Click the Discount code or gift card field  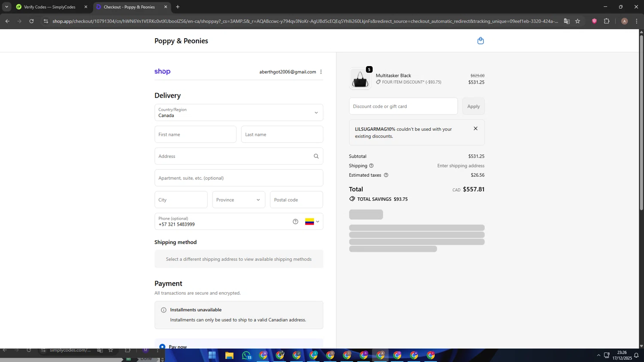point(403,106)
